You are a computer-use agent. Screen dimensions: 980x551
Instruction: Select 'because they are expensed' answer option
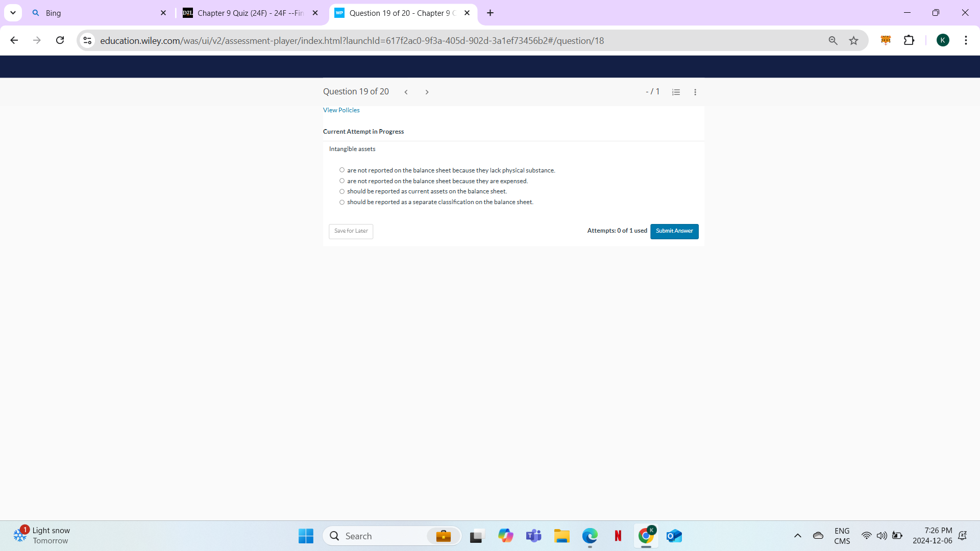click(342, 181)
